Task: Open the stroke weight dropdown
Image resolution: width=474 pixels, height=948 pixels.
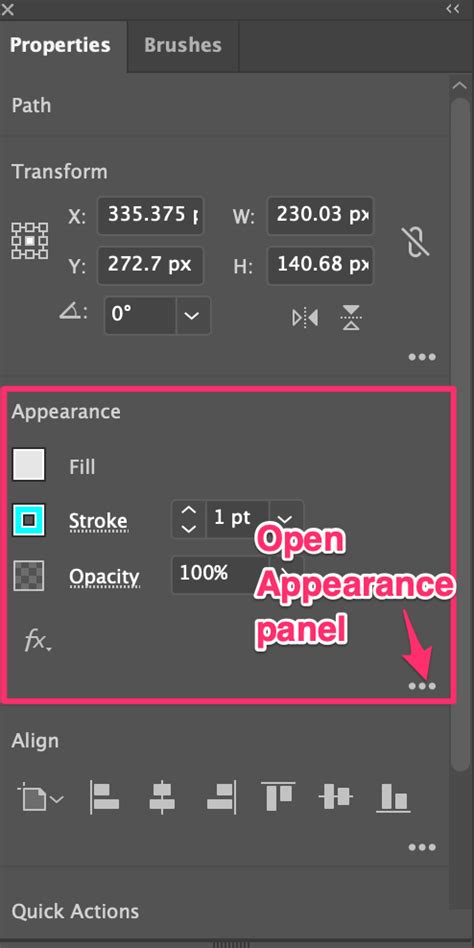Action: coord(285,519)
